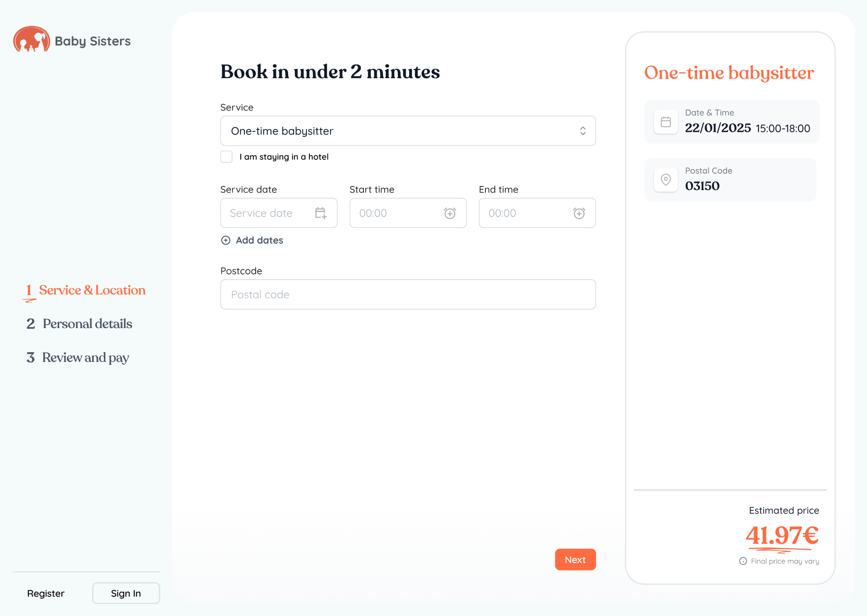Open the Start time picker field
This screenshot has height=616, width=867.
(408, 213)
